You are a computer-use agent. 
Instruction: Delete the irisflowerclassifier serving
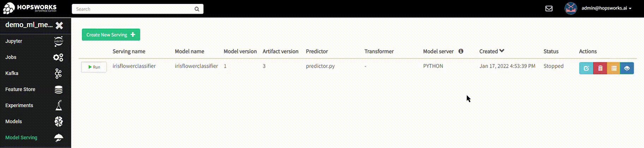[x=600, y=68]
